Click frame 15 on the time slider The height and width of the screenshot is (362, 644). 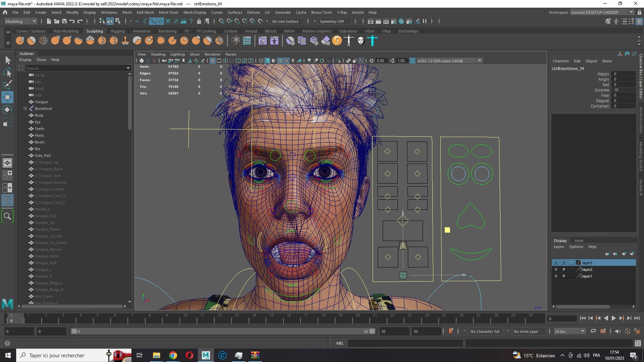pos(271,318)
